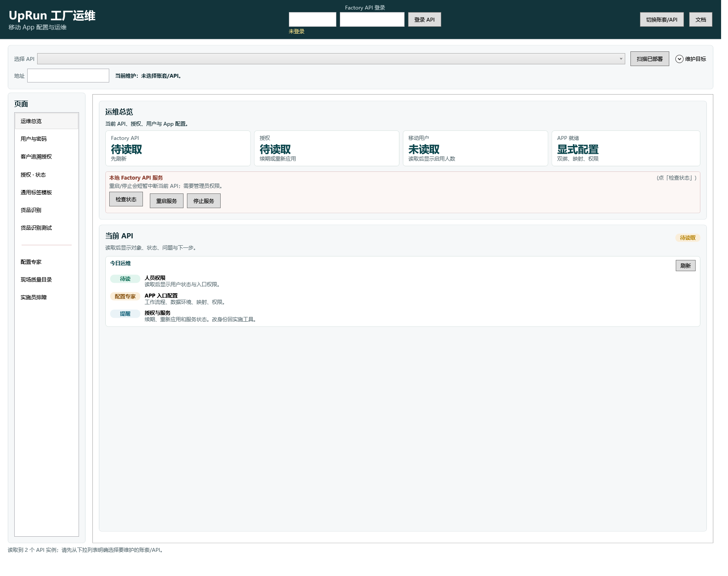728x576 pixels.
Task: Open 客户追溯授权 page in sidebar
Action: pyautogui.click(x=47, y=156)
